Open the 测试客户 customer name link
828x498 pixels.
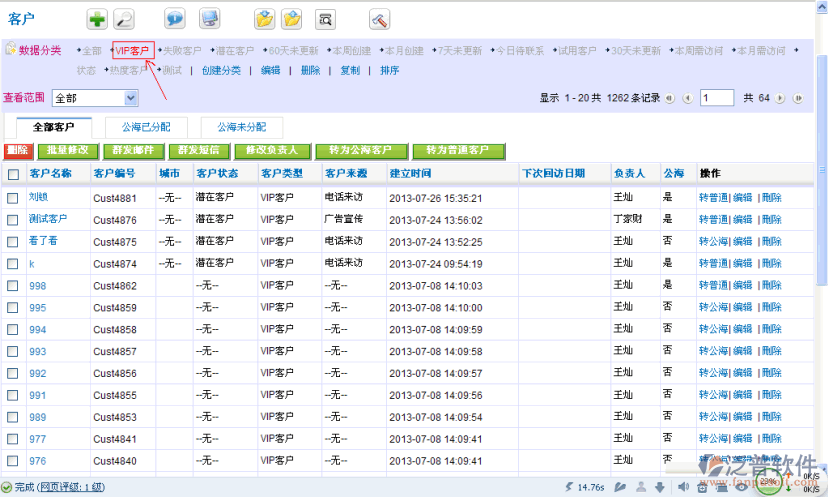pos(48,219)
